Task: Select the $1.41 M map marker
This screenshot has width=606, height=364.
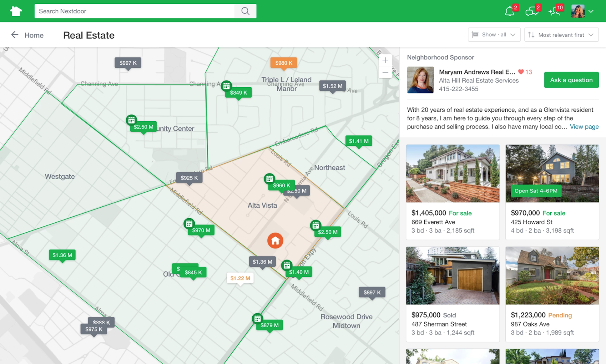Action: (359, 141)
